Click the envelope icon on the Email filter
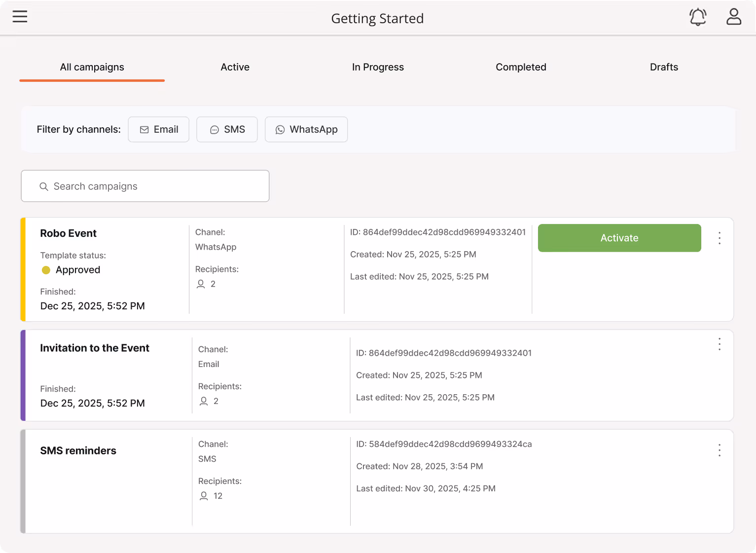 click(x=144, y=129)
